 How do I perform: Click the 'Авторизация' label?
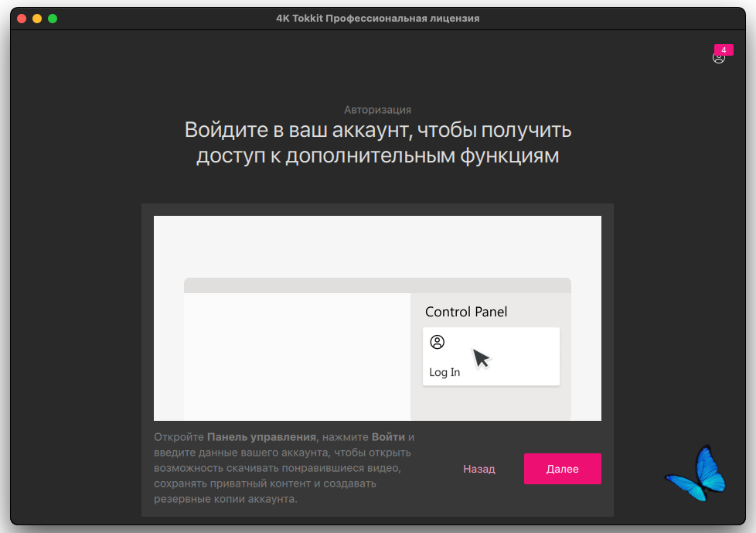tap(377, 110)
